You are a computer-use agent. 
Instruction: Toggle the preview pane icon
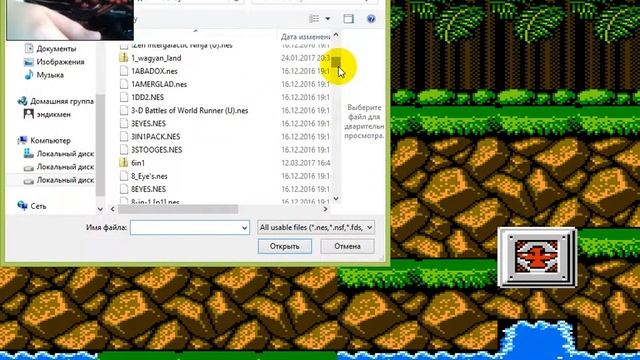(349, 19)
